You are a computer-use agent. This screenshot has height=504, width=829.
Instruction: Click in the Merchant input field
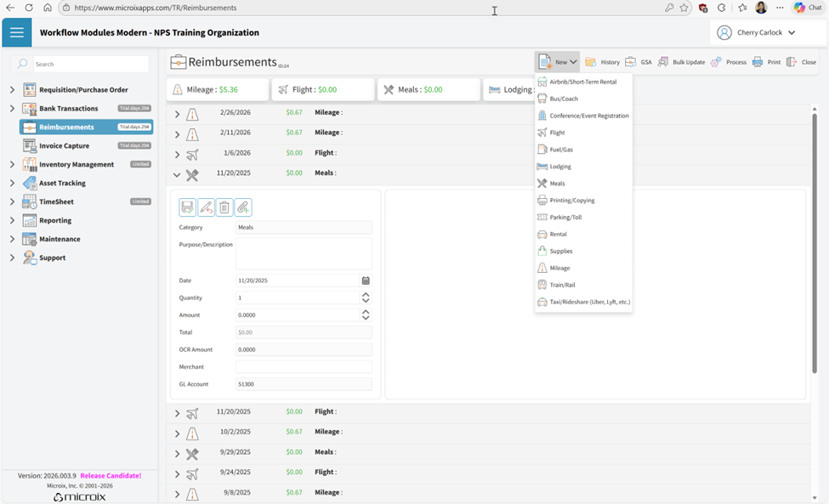point(304,367)
